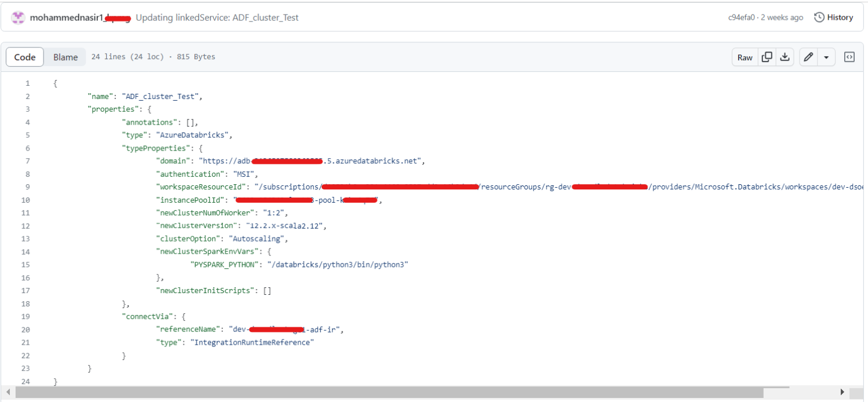Screen dimensions: 868x402
Task: Click the "newClusterInitScripts" key
Action: point(205,290)
